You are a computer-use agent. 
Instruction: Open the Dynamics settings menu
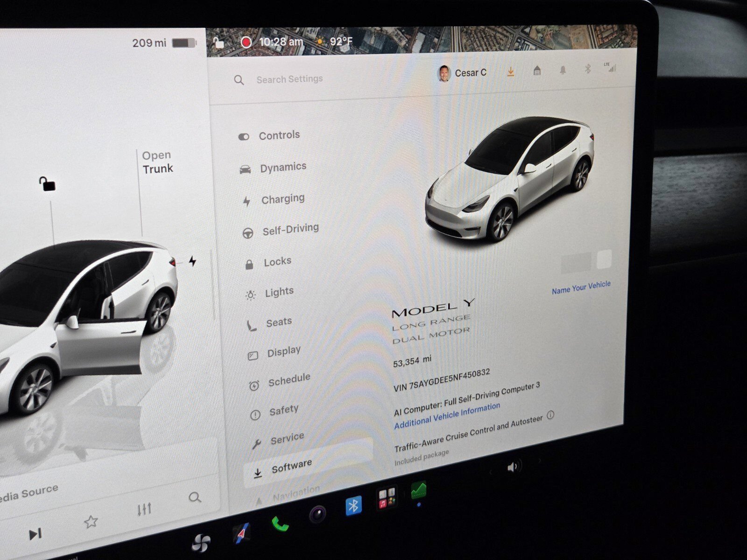(x=273, y=168)
